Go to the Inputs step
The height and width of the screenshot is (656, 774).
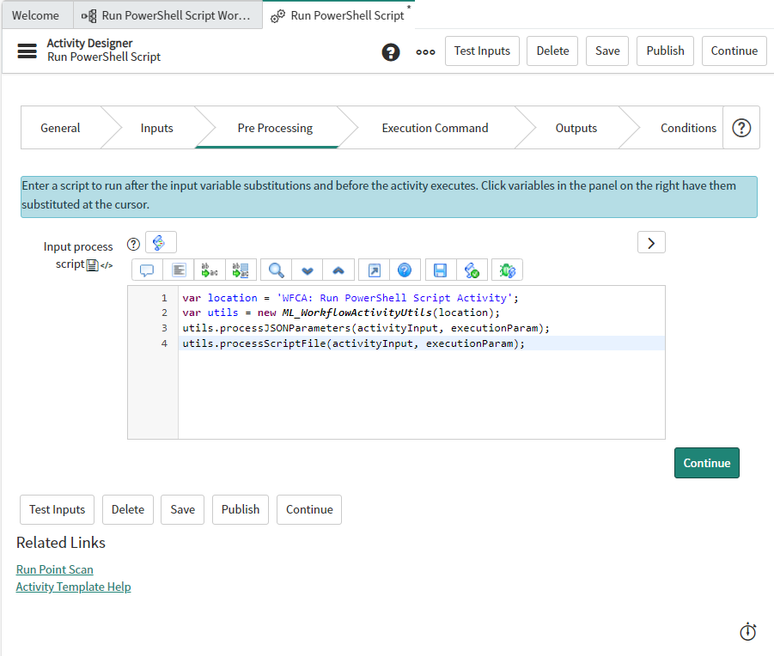(x=156, y=128)
